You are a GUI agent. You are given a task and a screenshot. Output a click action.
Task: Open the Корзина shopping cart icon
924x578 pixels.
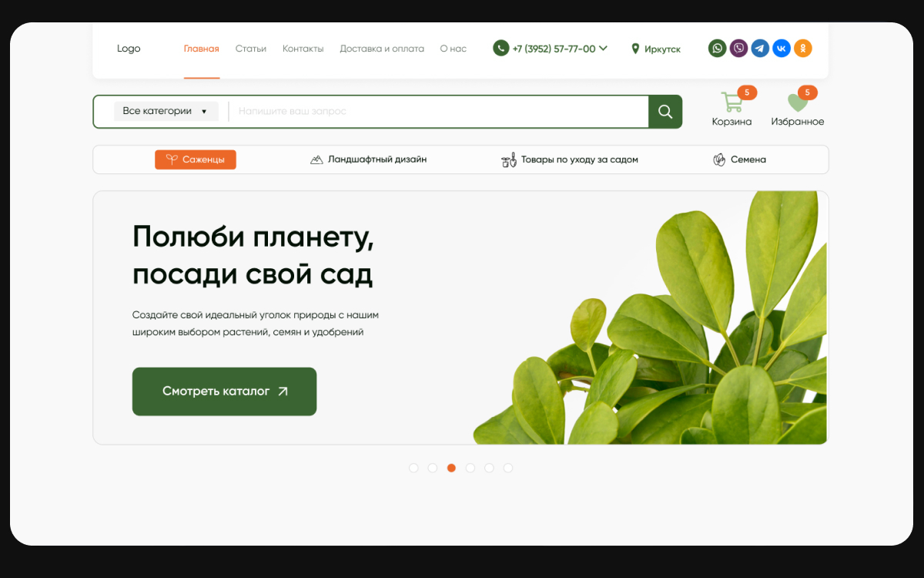coord(731,103)
